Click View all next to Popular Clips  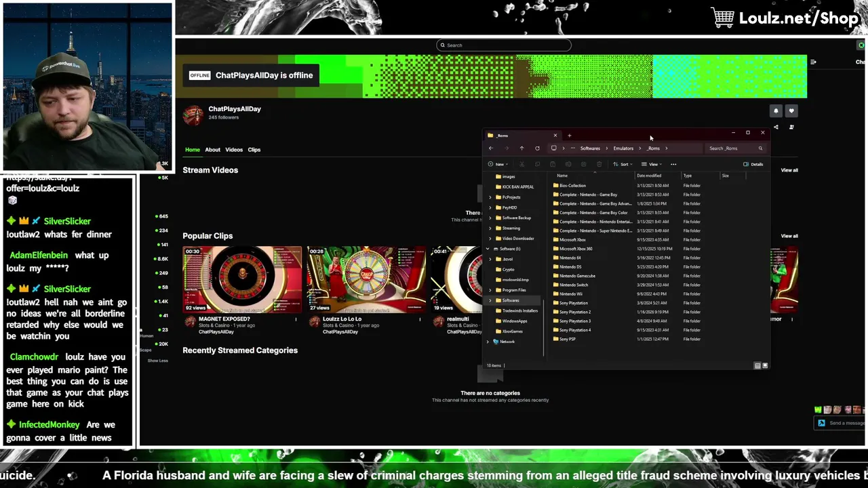point(789,236)
